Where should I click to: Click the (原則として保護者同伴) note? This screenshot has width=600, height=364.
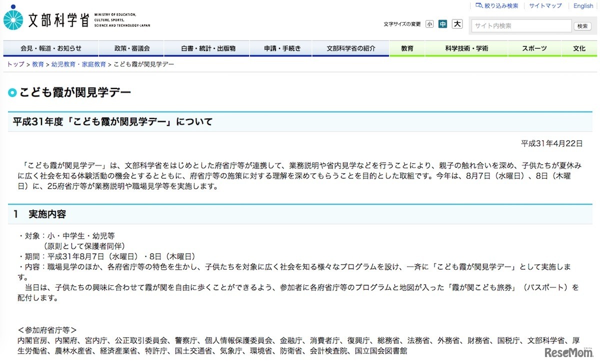click(83, 246)
